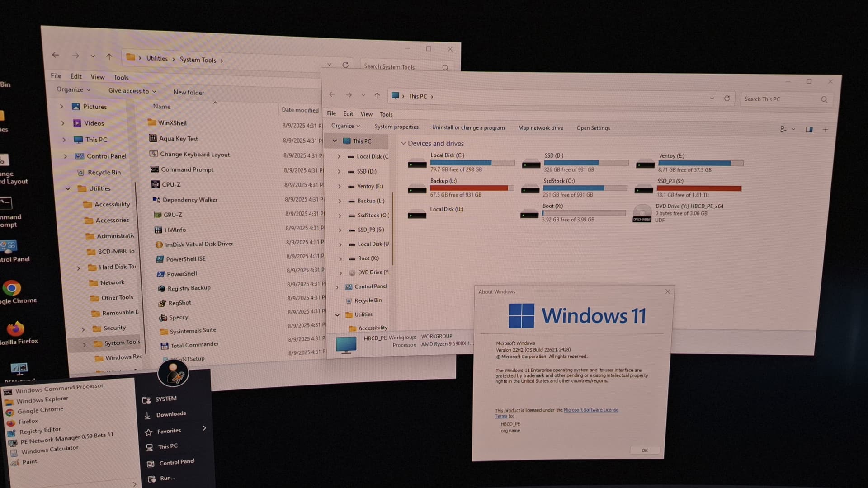868x488 pixels.
Task: Click the up arrow in This PC window
Action: 377,95
